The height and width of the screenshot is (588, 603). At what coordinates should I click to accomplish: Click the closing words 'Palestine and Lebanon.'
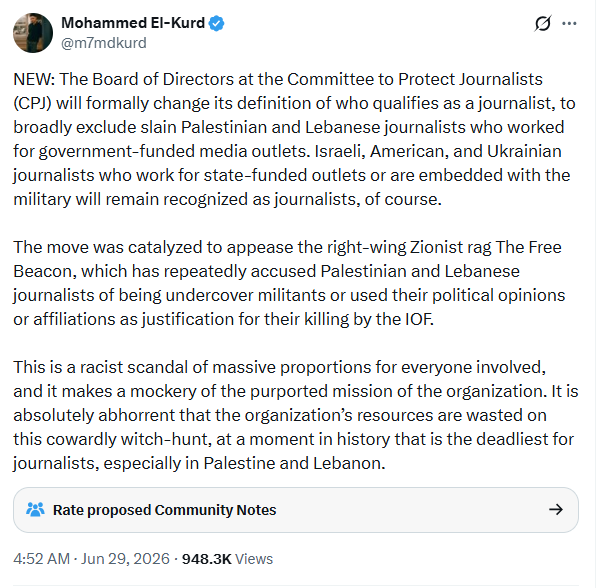pos(294,463)
